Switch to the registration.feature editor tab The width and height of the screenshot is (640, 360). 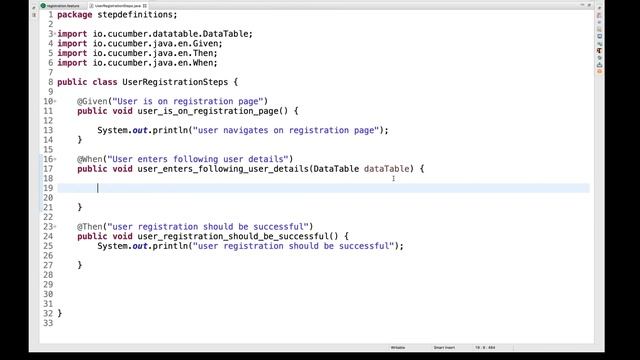[x=60, y=6]
